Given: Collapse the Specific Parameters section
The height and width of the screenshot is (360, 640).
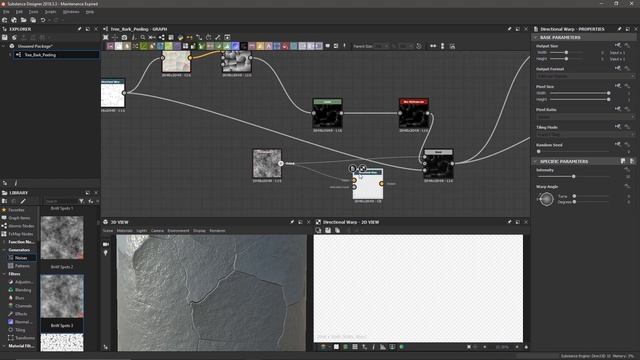Looking at the screenshot, I should click(535, 162).
